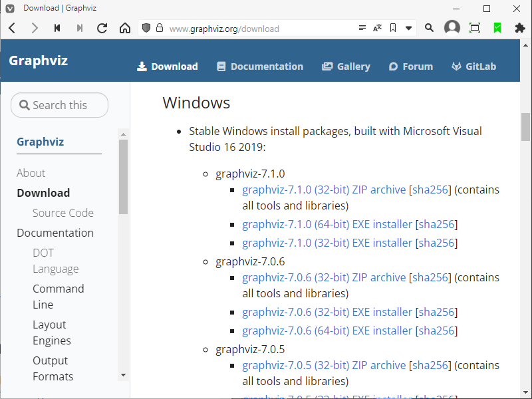This screenshot has width=532, height=399.
Task: Open sha256 for 7.0.5 ZIP archive
Action: pos(430,365)
